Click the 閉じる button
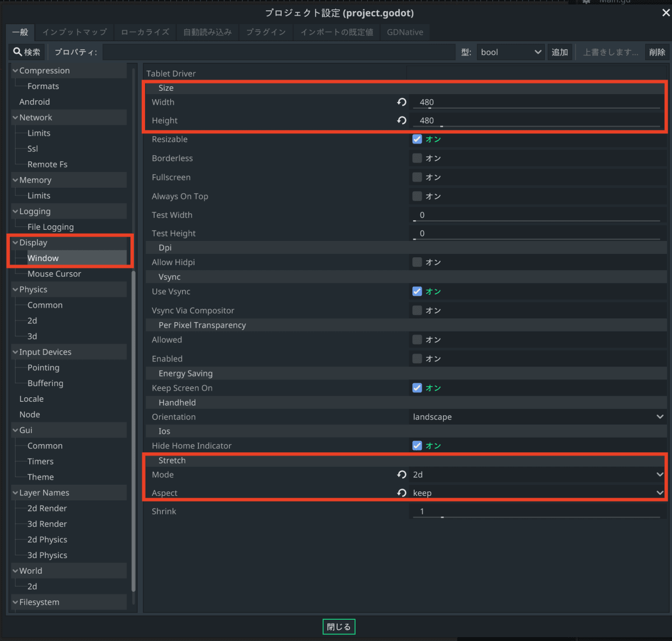The height and width of the screenshot is (641, 672). point(339,626)
